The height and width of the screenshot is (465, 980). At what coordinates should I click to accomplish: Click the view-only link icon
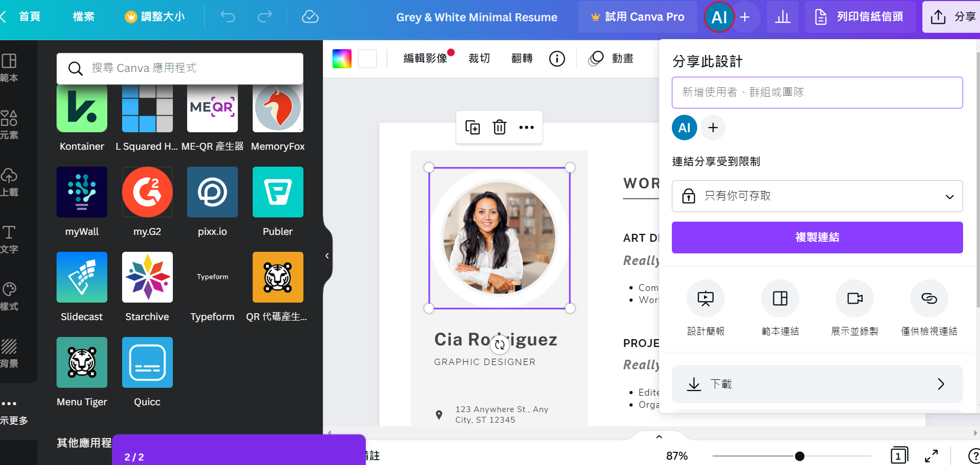929,299
